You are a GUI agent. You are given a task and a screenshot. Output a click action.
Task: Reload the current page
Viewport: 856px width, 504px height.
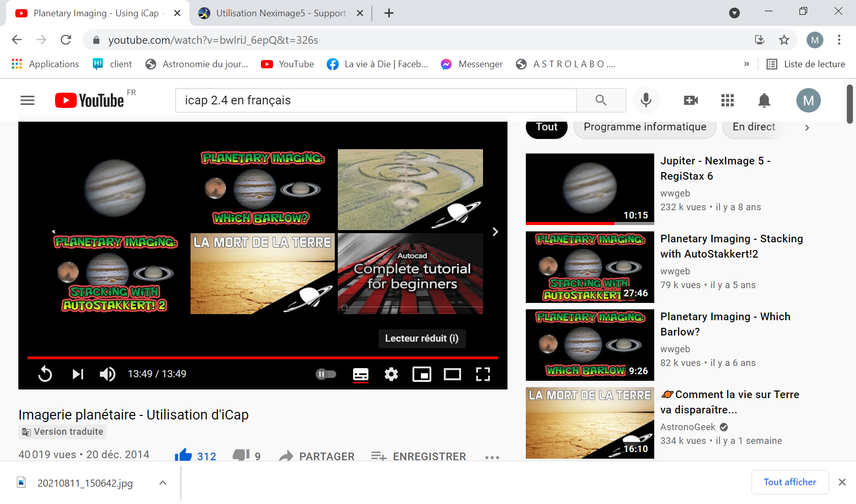point(66,40)
